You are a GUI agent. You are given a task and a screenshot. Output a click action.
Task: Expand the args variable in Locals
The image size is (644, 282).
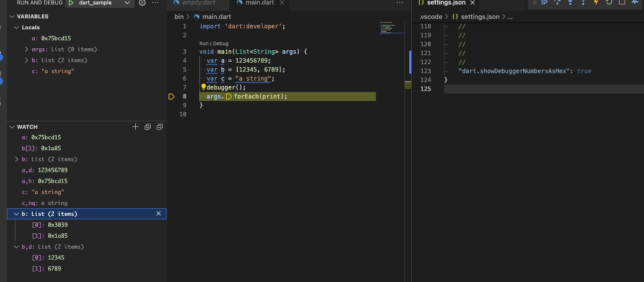(26, 49)
